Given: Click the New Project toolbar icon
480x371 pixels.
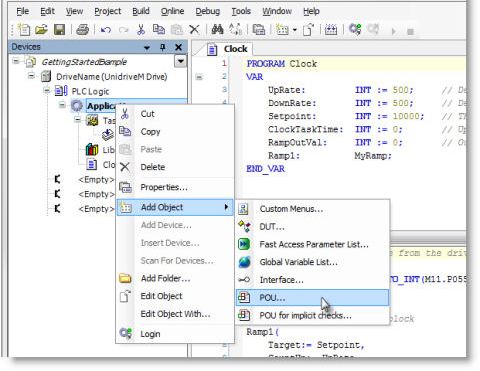Looking at the screenshot, I should click(x=24, y=30).
